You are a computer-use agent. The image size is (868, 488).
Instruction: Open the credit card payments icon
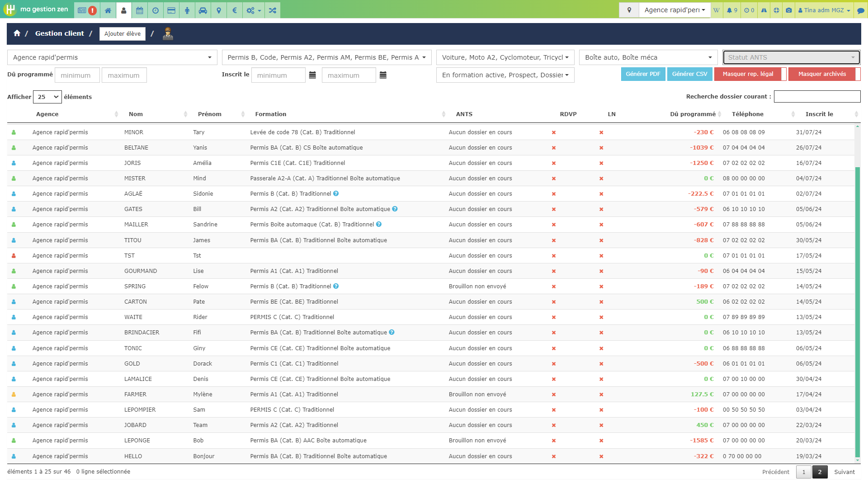(171, 10)
